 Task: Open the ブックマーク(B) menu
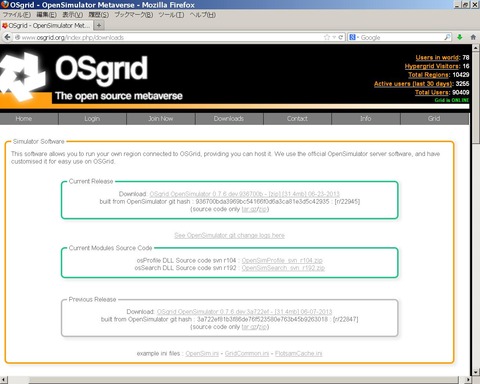134,15
